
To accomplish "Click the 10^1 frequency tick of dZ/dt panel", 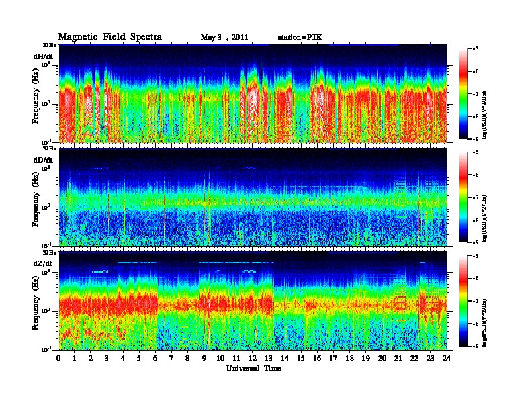I will pyautogui.click(x=46, y=271).
